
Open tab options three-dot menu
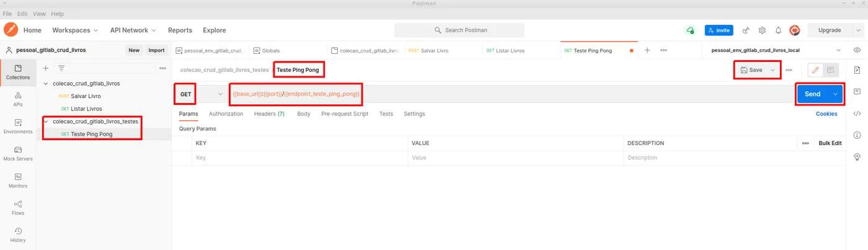coord(663,50)
